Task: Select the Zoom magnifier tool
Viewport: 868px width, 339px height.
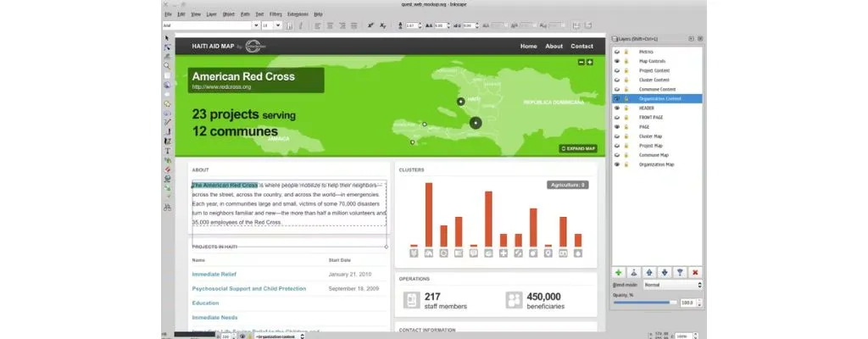Action: (x=167, y=66)
